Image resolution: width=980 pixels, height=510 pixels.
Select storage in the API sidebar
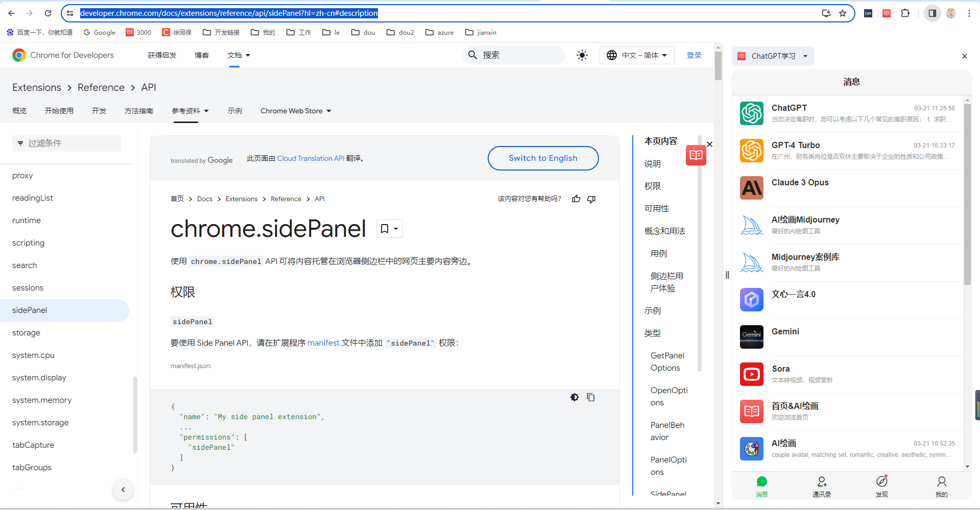click(x=26, y=332)
